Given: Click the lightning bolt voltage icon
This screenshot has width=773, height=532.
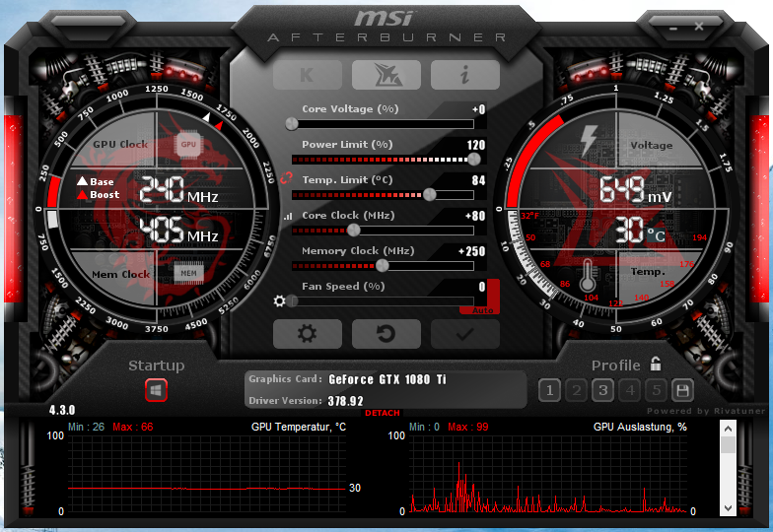Looking at the screenshot, I should (x=588, y=140).
